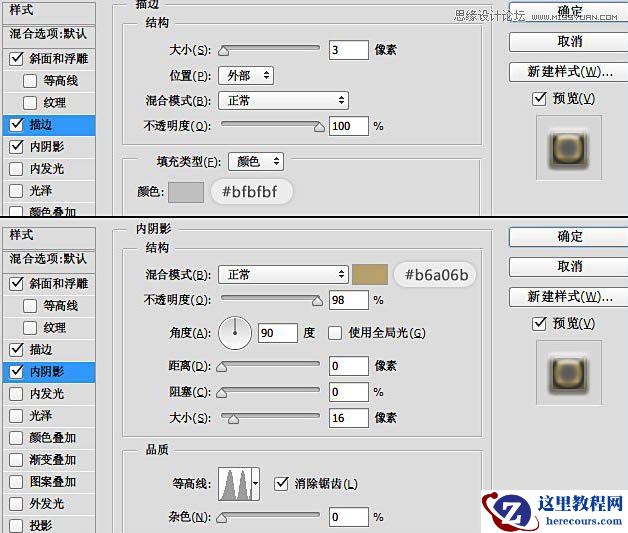Screen dimensions: 628x533
Task: Enable 等高线 checkbox in top panel
Action: tap(30, 81)
